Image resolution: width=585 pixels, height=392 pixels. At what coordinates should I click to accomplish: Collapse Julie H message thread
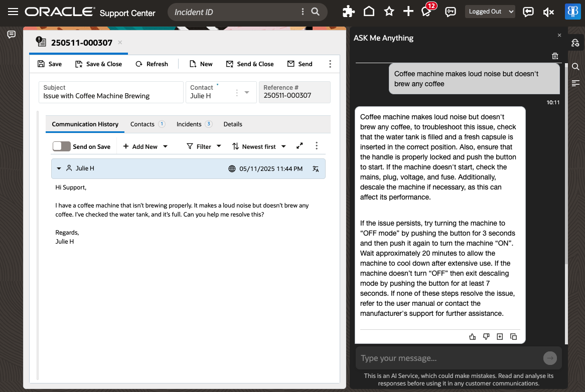pyautogui.click(x=59, y=168)
